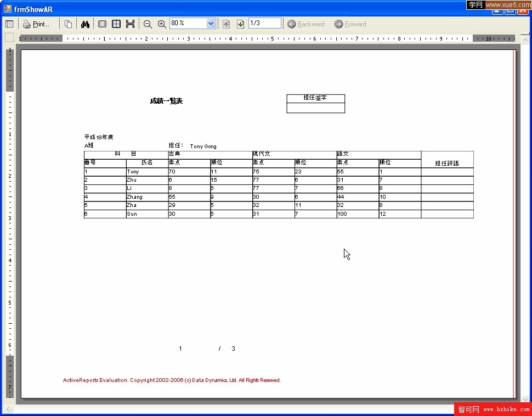Click the report title 成績一覧表

click(166, 101)
